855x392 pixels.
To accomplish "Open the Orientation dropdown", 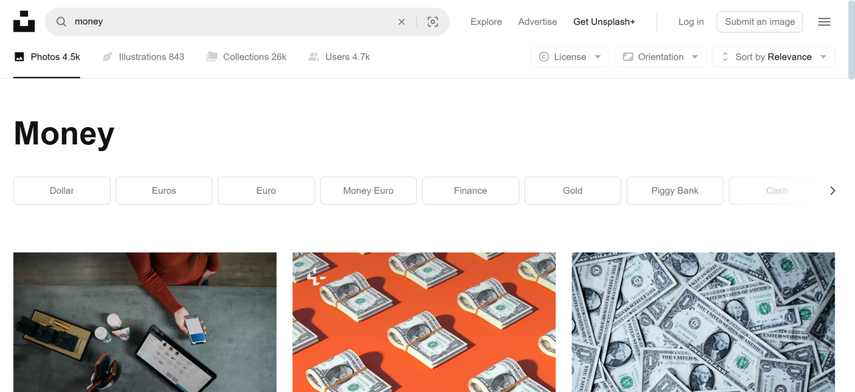I will pyautogui.click(x=660, y=57).
